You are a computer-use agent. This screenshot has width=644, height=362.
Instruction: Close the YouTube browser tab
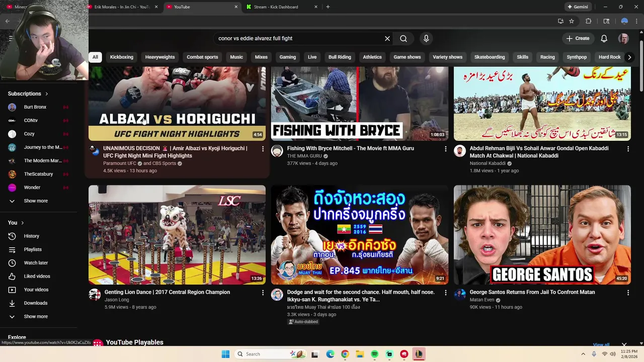click(236, 7)
